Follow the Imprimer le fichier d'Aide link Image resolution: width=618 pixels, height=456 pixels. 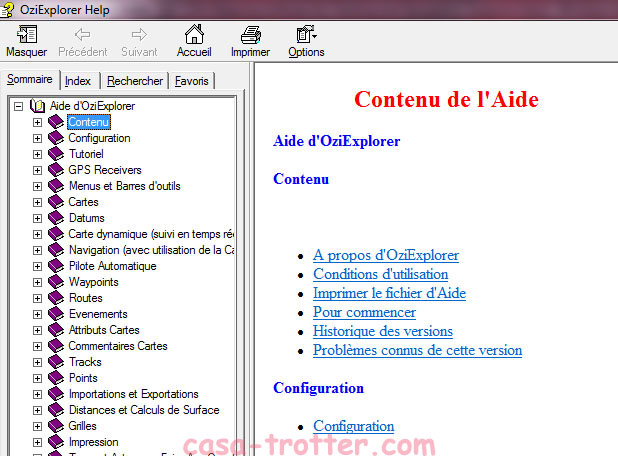pos(389,293)
